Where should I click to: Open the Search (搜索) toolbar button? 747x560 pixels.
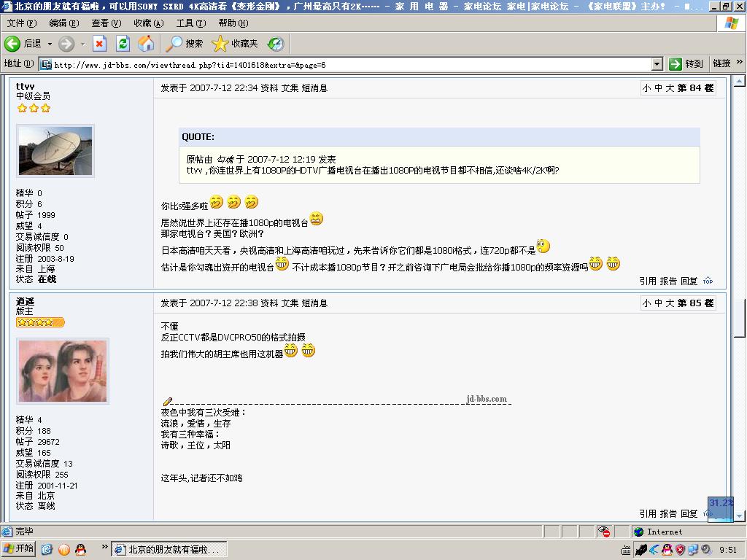185,44
